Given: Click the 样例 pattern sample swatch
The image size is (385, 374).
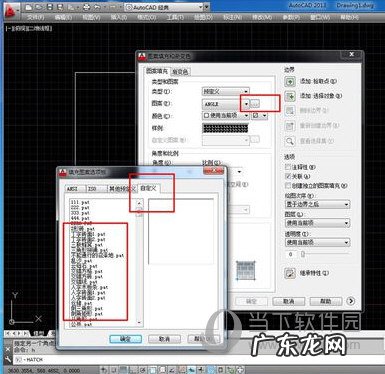Looking at the screenshot, I should [225, 128].
